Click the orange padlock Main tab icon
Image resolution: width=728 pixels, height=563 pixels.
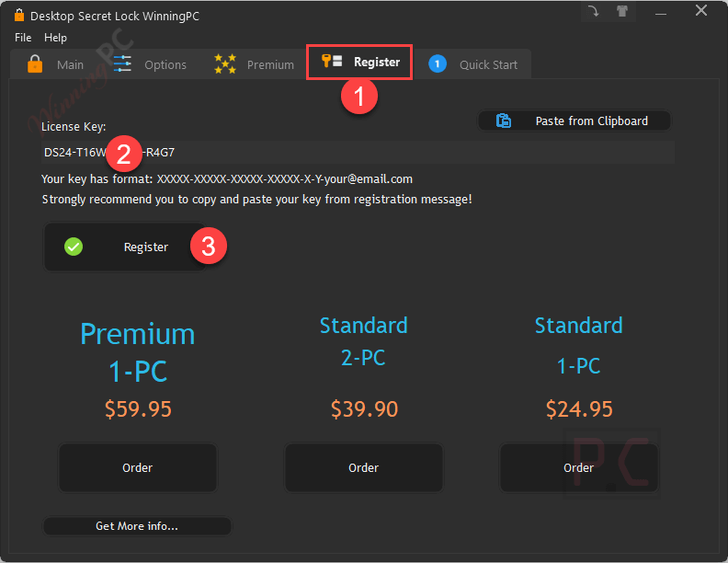(x=35, y=64)
